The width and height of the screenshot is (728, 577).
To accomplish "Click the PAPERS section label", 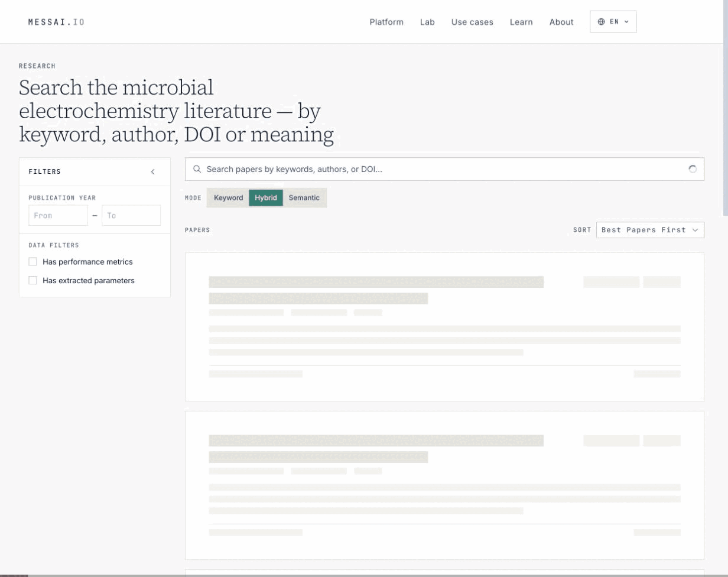I will pyautogui.click(x=197, y=230).
